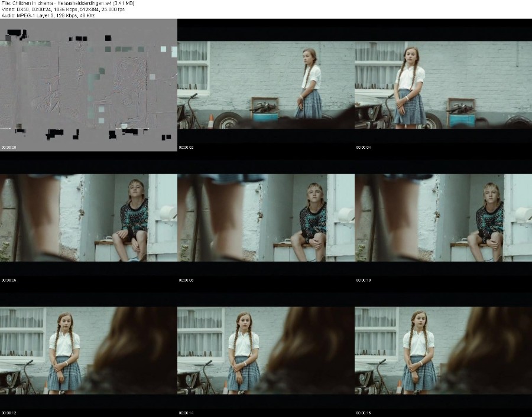532x417 pixels.
Task: Select the 00:00:02 frame thumbnail
Action: (x=266, y=85)
